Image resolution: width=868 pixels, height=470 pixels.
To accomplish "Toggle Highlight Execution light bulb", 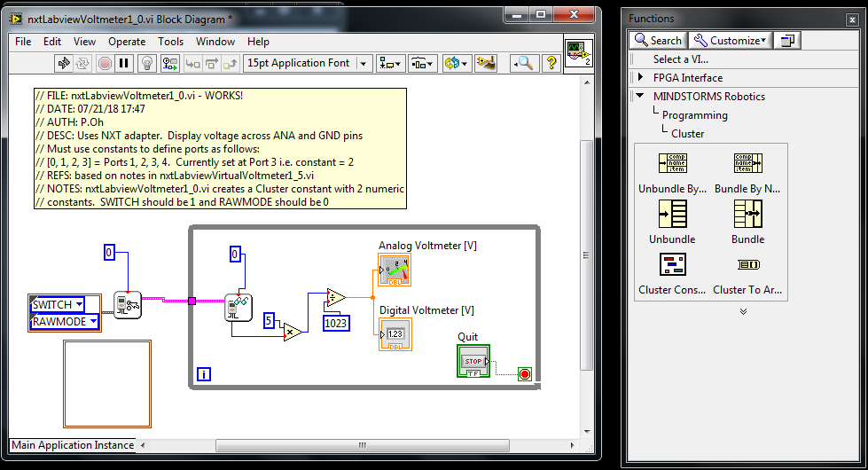I will point(146,64).
